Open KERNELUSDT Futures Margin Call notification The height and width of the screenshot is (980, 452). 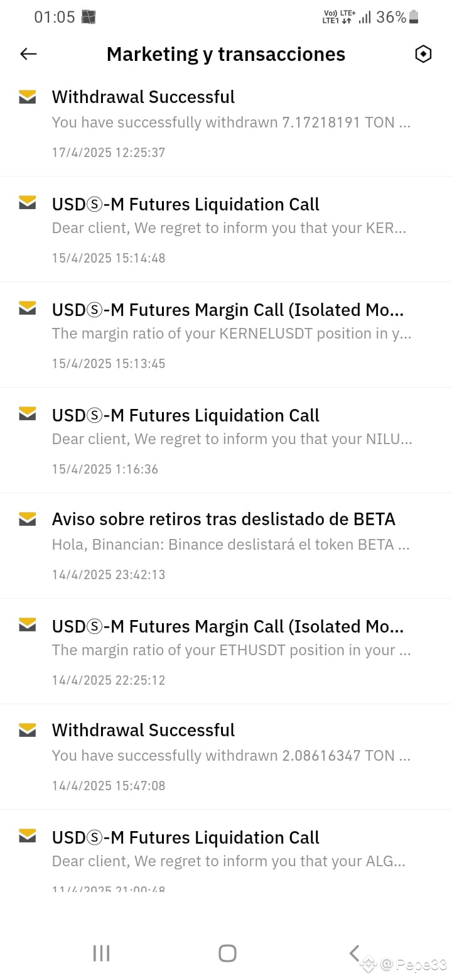pyautogui.click(x=226, y=335)
